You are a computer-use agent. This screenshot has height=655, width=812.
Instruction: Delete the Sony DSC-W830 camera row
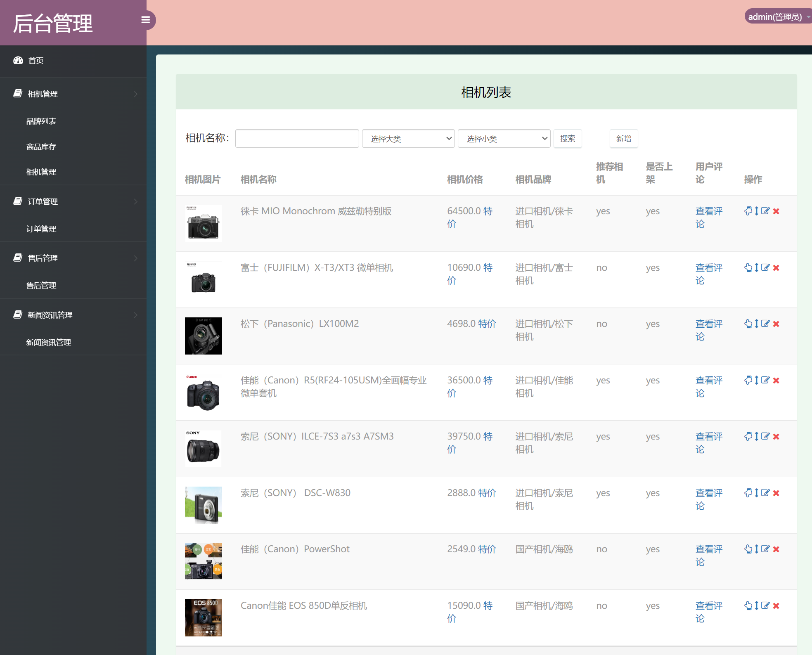click(x=776, y=493)
